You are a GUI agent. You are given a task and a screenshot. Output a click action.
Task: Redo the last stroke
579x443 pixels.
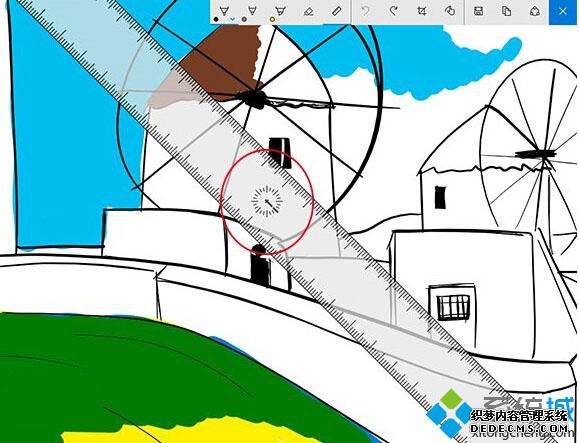click(x=394, y=11)
